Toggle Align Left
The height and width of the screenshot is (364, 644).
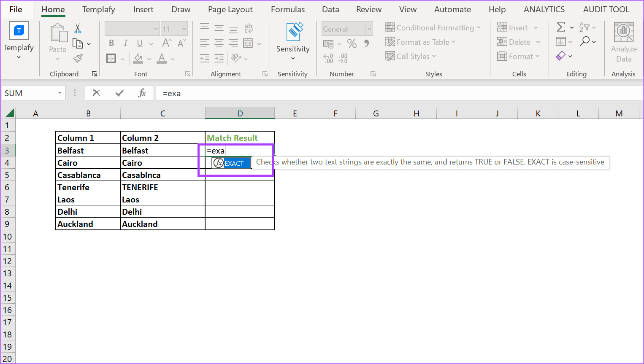tap(205, 43)
